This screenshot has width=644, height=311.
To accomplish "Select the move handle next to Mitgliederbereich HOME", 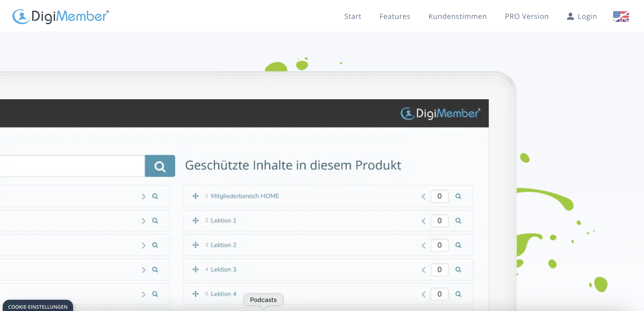I will coord(196,196).
